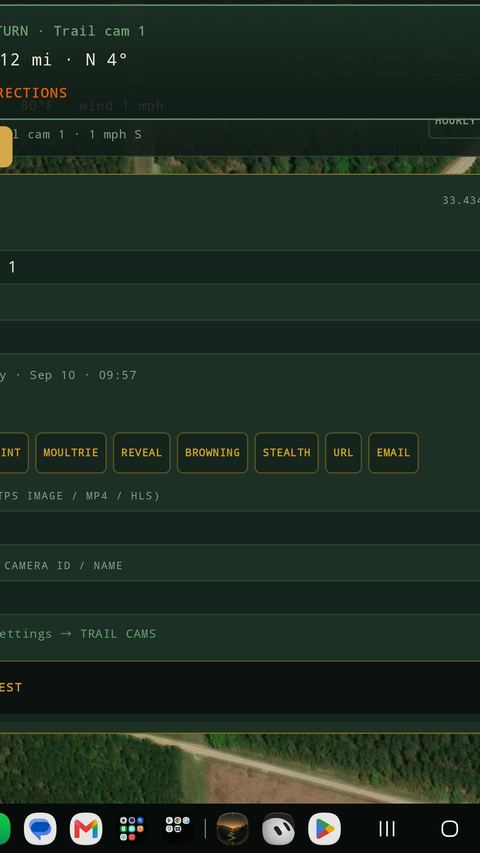Tap the cam 1 · 1 mph S text
480x853 pixels.
pyautogui.click(x=84, y=134)
